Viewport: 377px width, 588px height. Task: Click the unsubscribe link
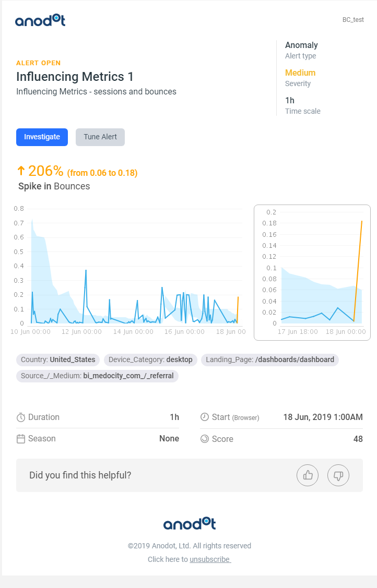point(210,559)
